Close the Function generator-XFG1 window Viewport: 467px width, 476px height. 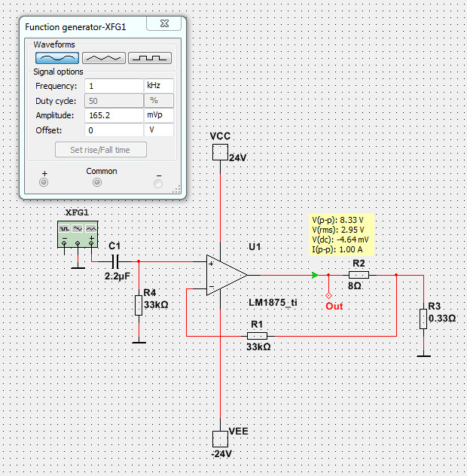point(164,23)
